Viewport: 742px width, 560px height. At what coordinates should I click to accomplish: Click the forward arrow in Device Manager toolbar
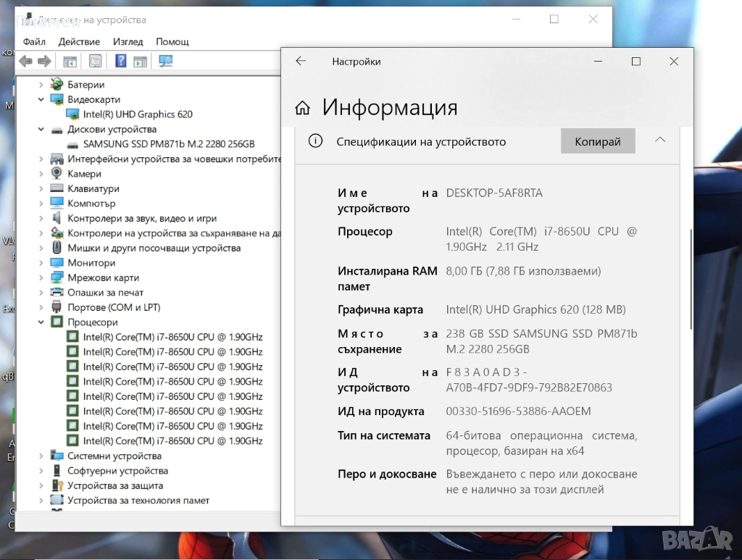pos(44,62)
